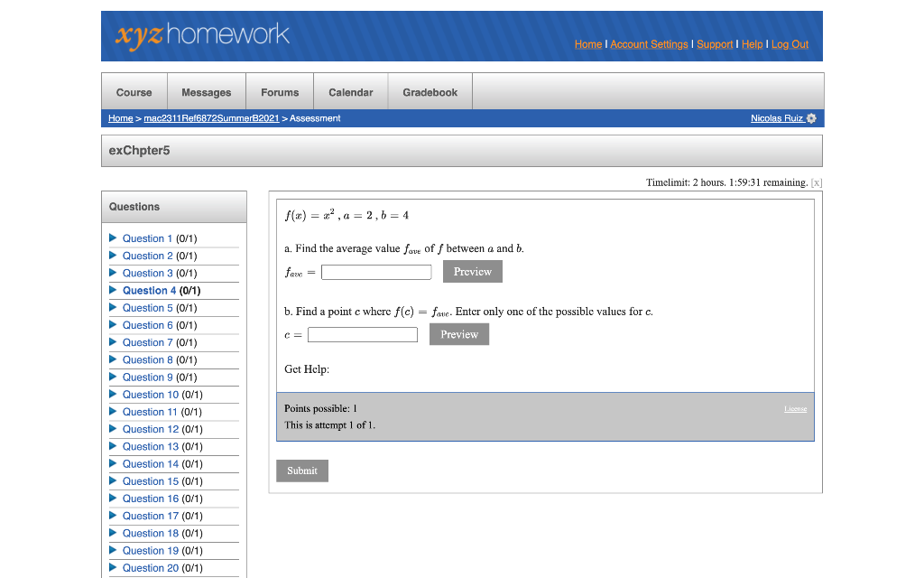
Task: Click the settings gear beside Nicolas Ruiz
Action: click(x=810, y=117)
